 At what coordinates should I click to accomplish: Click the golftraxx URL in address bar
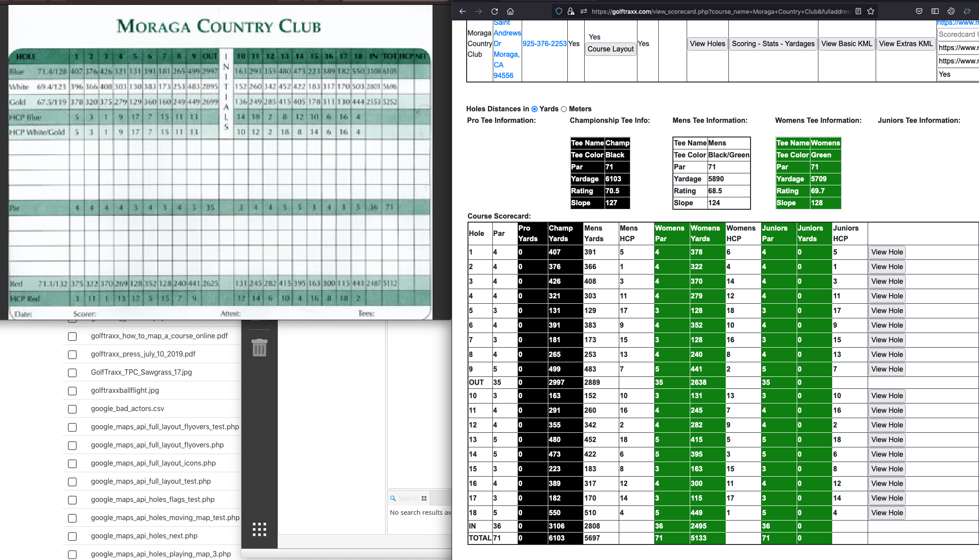point(720,12)
